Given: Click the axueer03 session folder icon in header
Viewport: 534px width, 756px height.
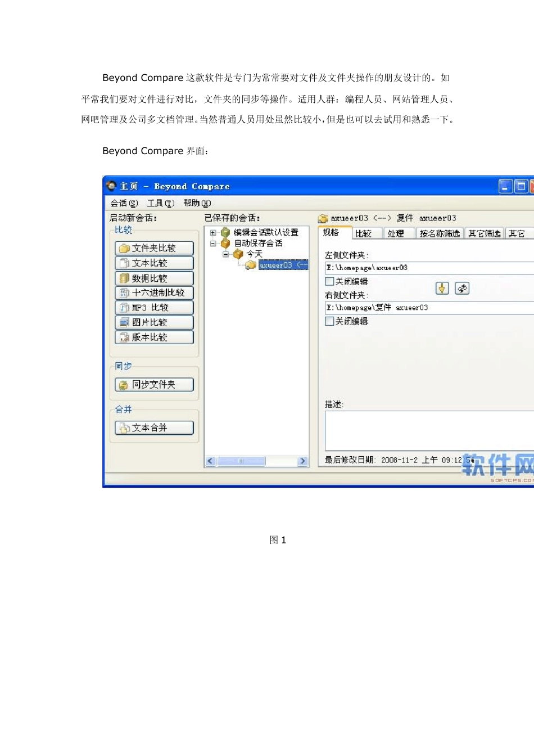Looking at the screenshot, I should pos(323,218).
